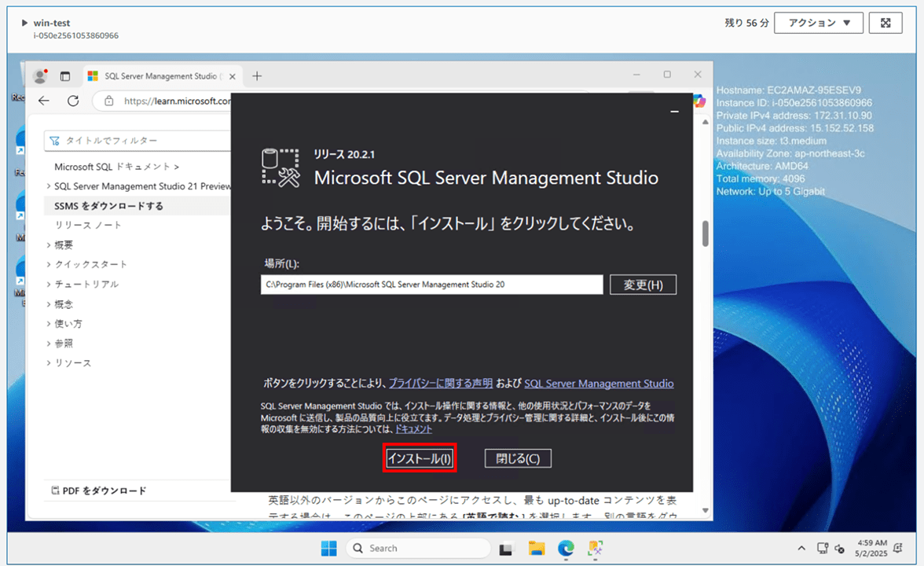Maximize the Edge browser window

pyautogui.click(x=667, y=74)
